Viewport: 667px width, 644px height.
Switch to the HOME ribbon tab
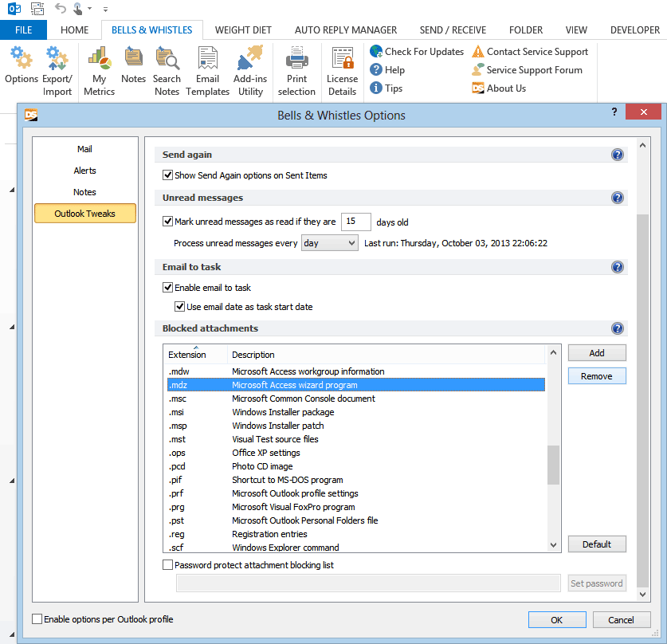point(74,29)
